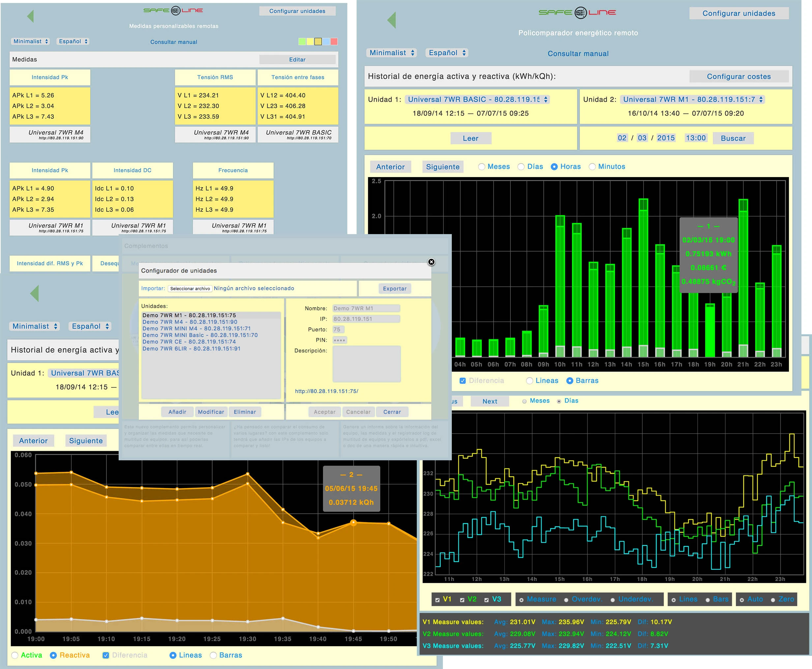Image resolution: width=812 pixels, height=669 pixels.
Task: Click Seleccionar archivo to import a units file
Action: tap(189, 288)
